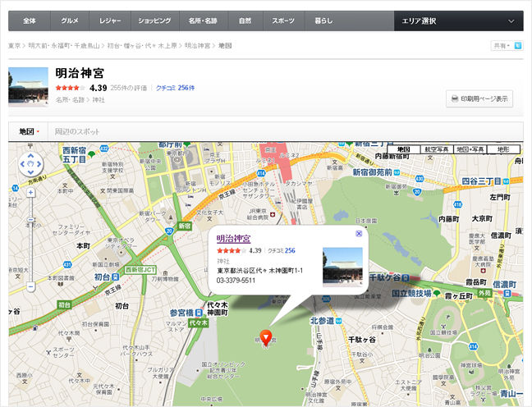Image resolution: width=532 pixels, height=407 pixels.
Task: Zoom in with the plus button
Action: click(30, 193)
